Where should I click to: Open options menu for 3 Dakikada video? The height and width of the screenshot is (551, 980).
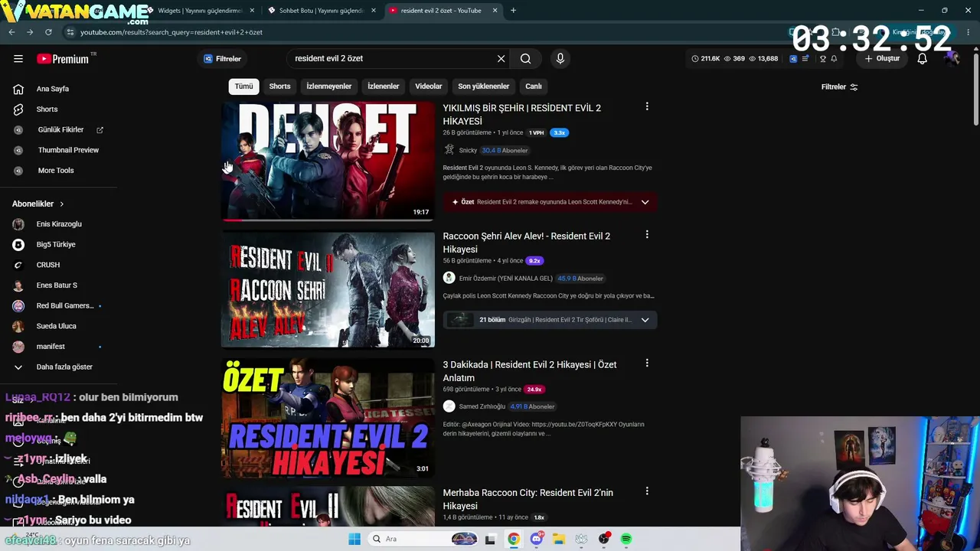(x=647, y=364)
